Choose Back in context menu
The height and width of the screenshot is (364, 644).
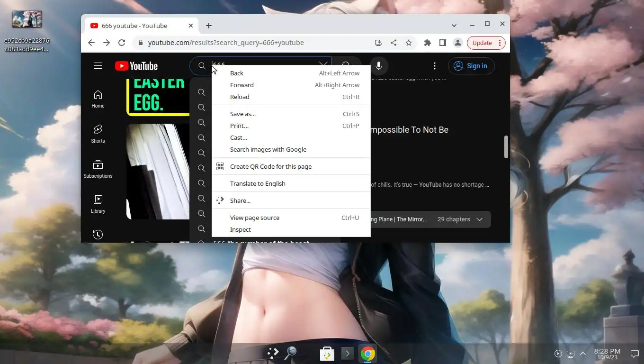tap(291, 73)
